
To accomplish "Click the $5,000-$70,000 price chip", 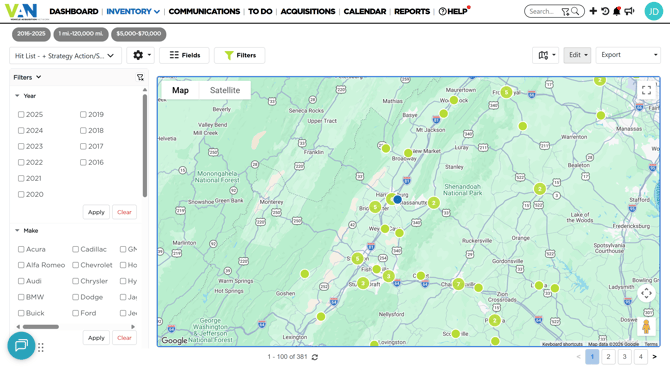I will 139,34.
